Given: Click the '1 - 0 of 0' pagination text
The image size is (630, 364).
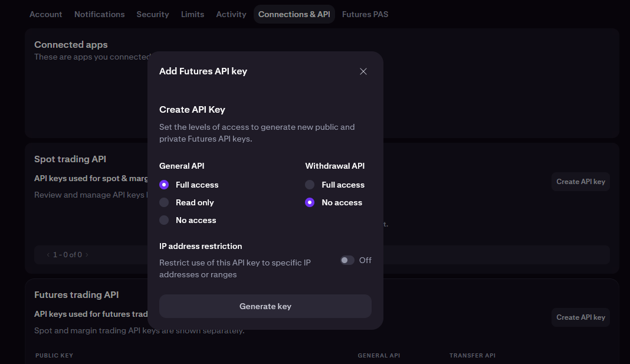Looking at the screenshot, I should pyautogui.click(x=67, y=255).
